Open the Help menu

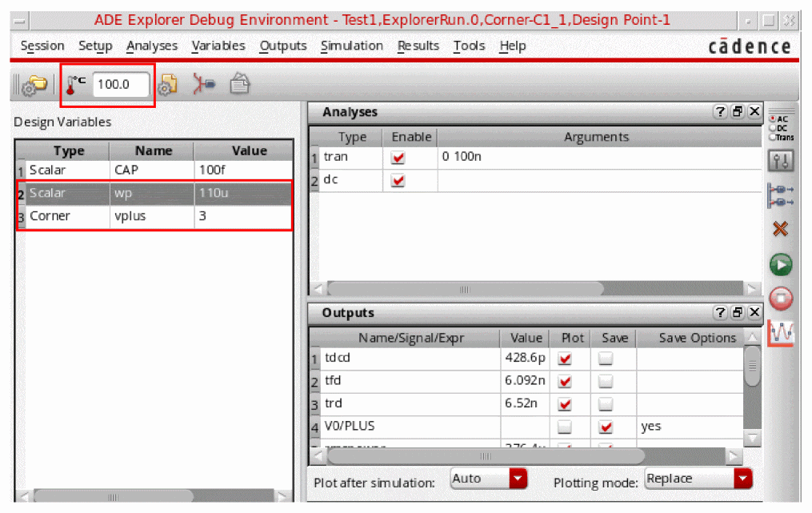pyautogui.click(x=512, y=46)
